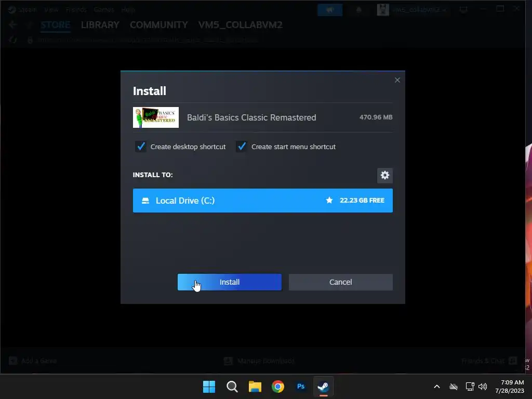
Task: Click Steam page reload icon
Action: point(13,40)
